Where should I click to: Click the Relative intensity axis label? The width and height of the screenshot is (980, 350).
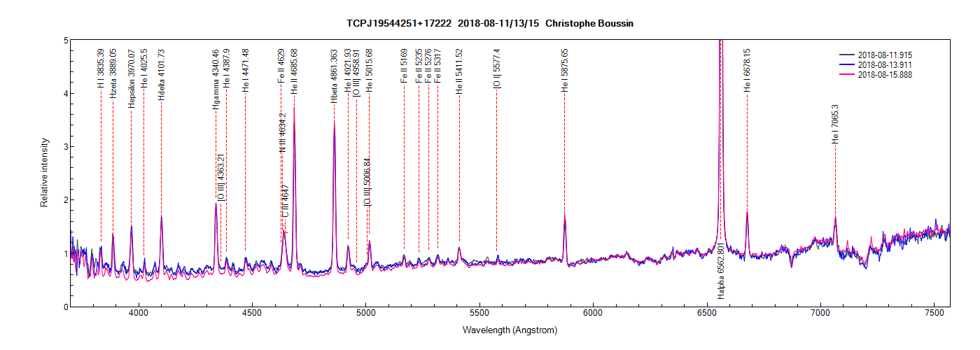(44, 172)
